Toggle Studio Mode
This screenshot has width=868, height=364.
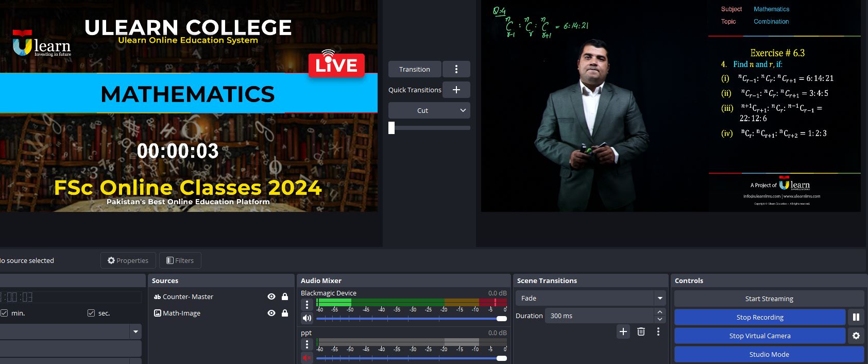click(769, 354)
